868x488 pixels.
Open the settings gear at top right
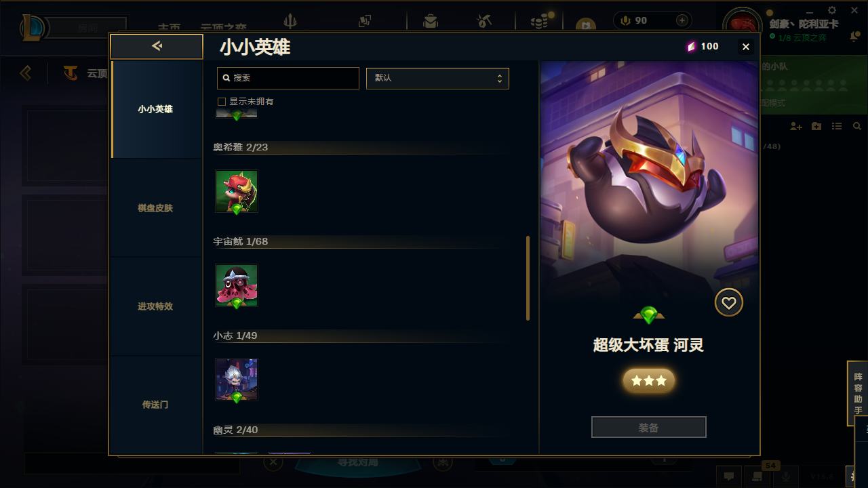coord(832,11)
